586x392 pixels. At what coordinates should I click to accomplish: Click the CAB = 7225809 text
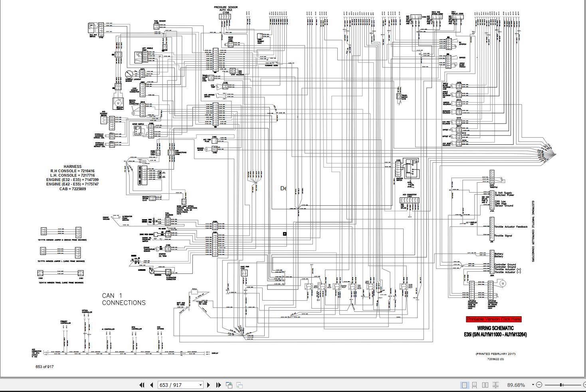click(73, 189)
